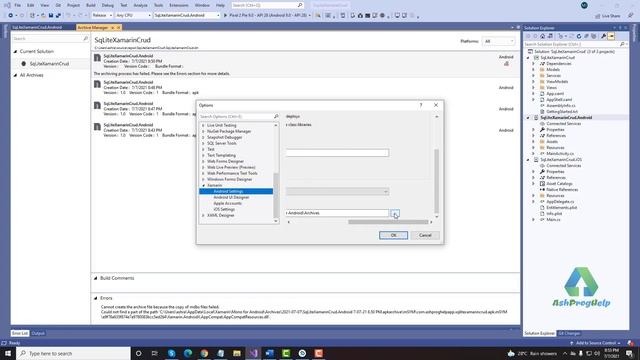The height and width of the screenshot is (360, 640).
Task: Open the startup project dropdown
Action: click(187, 15)
